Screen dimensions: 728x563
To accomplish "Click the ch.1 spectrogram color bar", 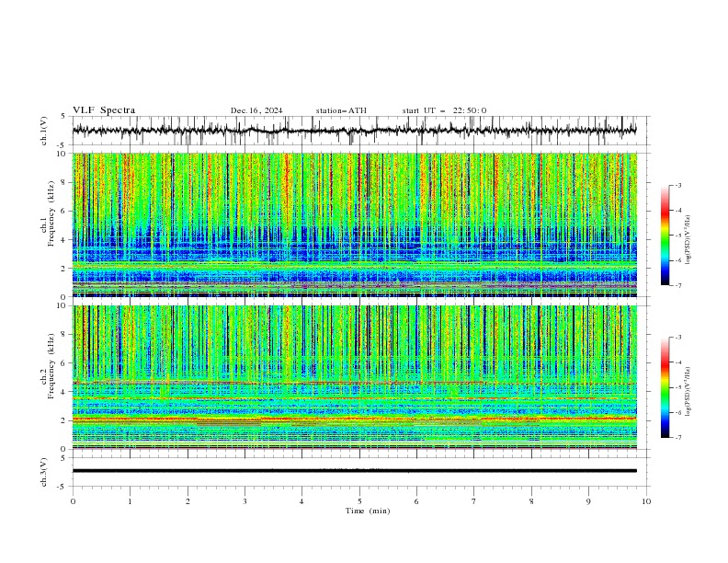I will (x=665, y=236).
